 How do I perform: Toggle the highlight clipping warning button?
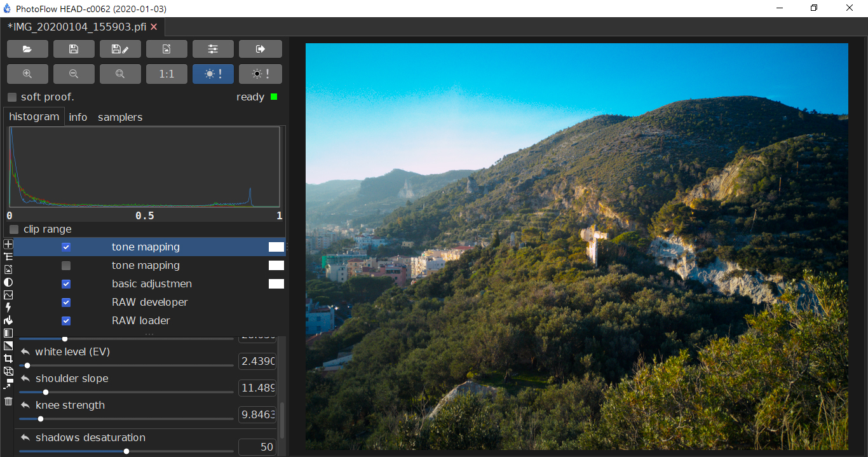coord(213,74)
